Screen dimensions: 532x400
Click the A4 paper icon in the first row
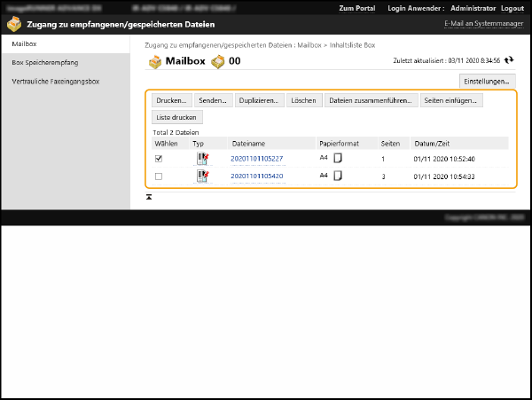pos(337,158)
